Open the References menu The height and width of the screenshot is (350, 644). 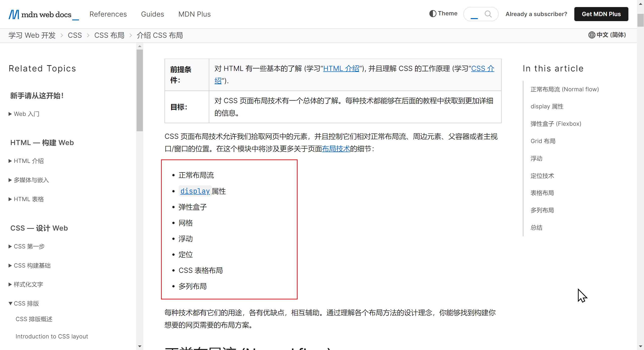pos(108,14)
